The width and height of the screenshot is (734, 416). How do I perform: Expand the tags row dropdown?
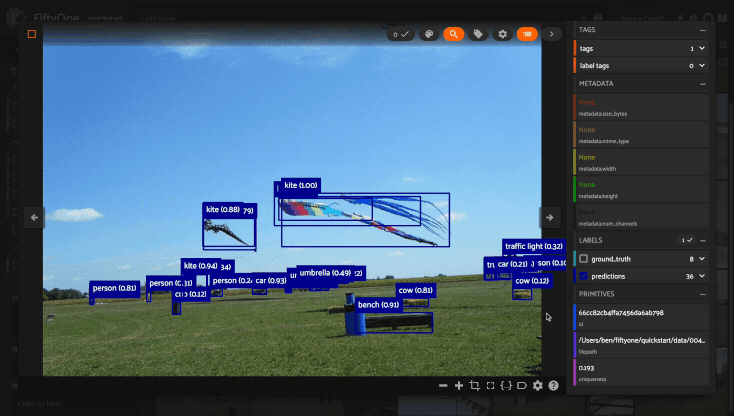coord(702,48)
